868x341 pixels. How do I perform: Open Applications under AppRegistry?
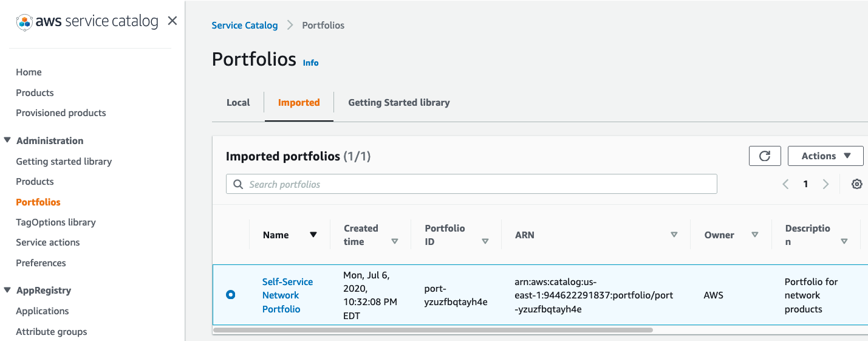[x=43, y=311]
